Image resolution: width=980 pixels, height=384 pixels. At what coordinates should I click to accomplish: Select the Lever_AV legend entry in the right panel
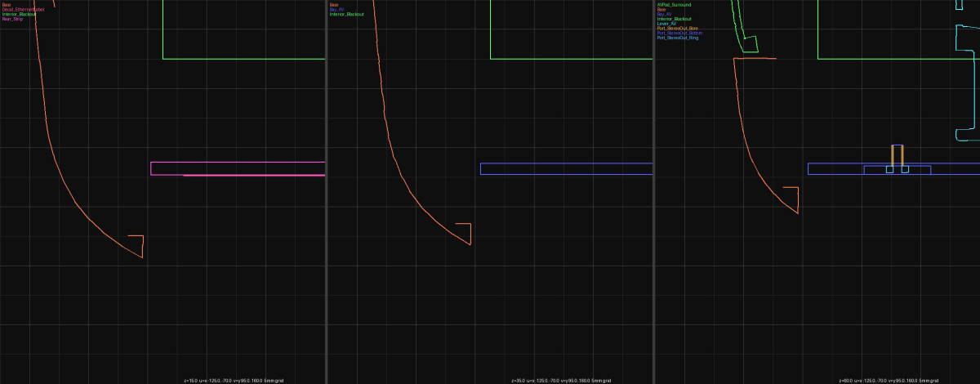[x=666, y=24]
